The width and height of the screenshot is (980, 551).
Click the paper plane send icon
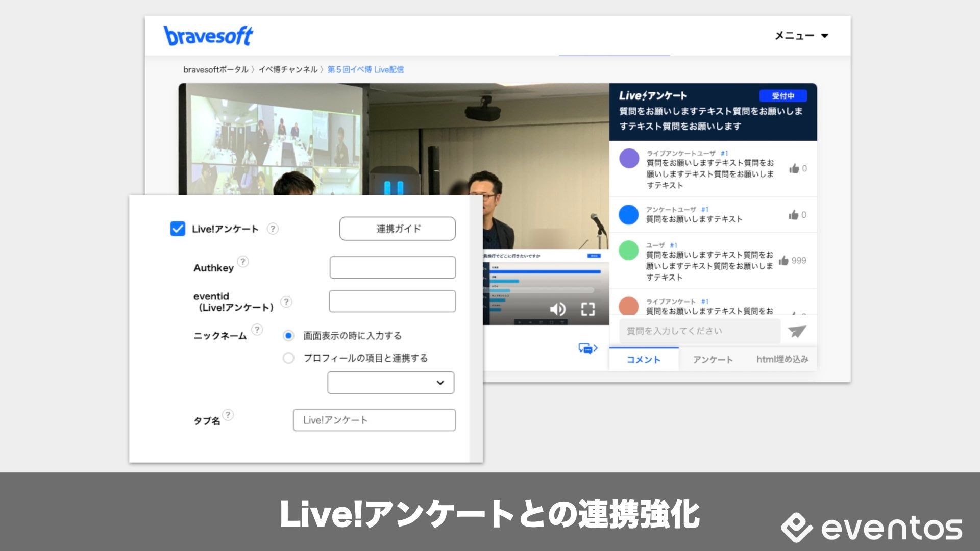pyautogui.click(x=797, y=331)
